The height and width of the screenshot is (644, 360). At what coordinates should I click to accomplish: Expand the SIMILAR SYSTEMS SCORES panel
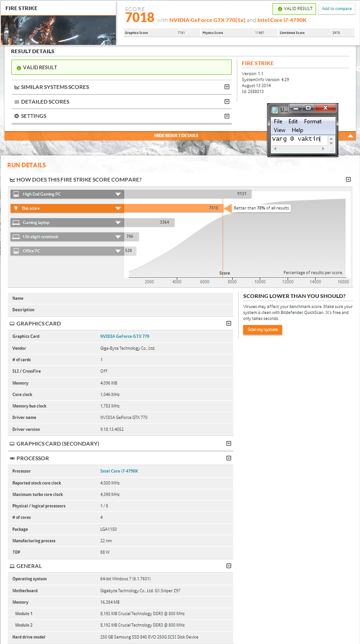click(x=227, y=87)
